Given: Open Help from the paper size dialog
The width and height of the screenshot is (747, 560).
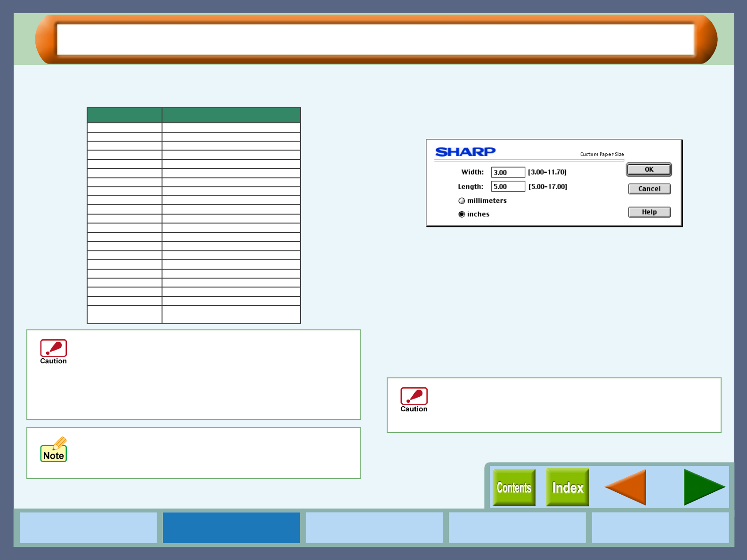Looking at the screenshot, I should [649, 212].
